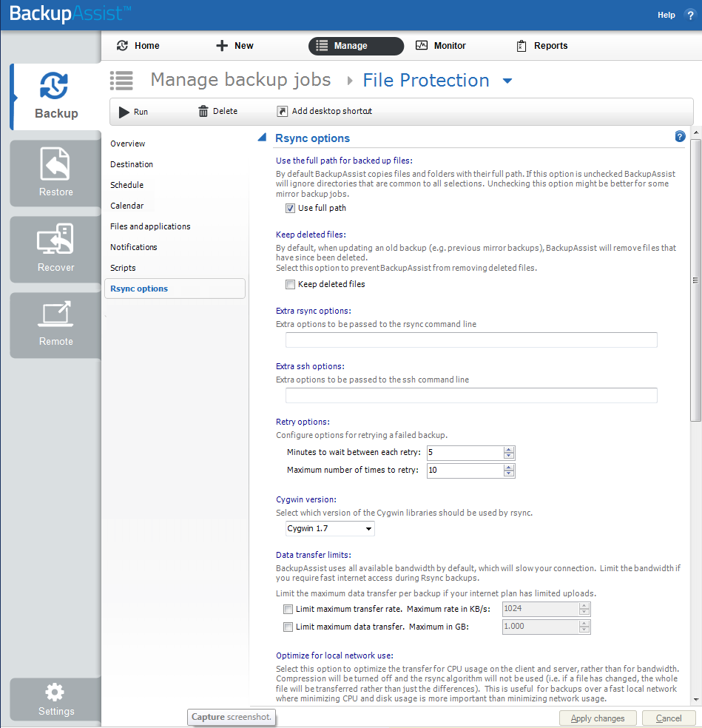Viewport: 702px width, 728px height.
Task: Open Settings gear at bottom of sidebar
Action: pos(55,699)
